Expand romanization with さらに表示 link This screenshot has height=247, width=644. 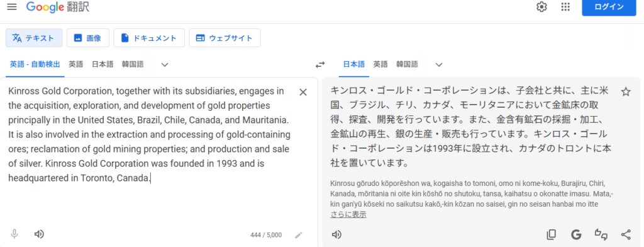(348, 214)
